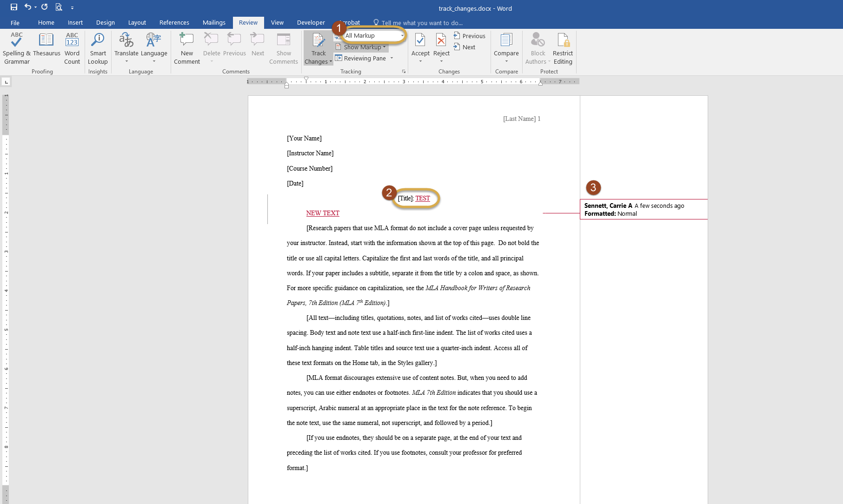Image resolution: width=843 pixels, height=504 pixels.
Task: Open the References tab
Action: pos(174,22)
